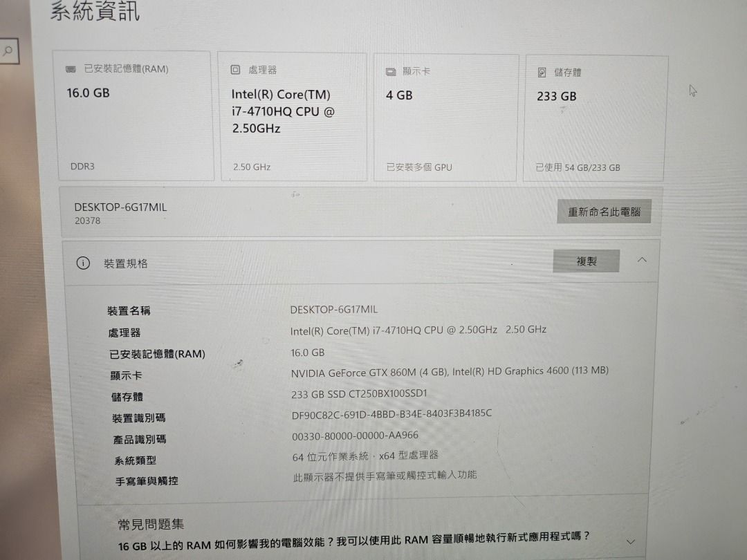Click the search magnifier icon
This screenshot has height=560, width=747.
tap(8, 50)
